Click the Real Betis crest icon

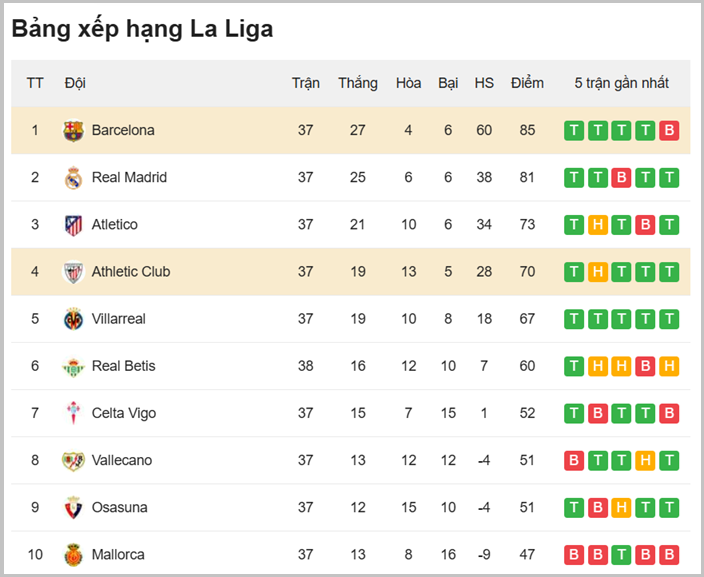pyautogui.click(x=73, y=366)
